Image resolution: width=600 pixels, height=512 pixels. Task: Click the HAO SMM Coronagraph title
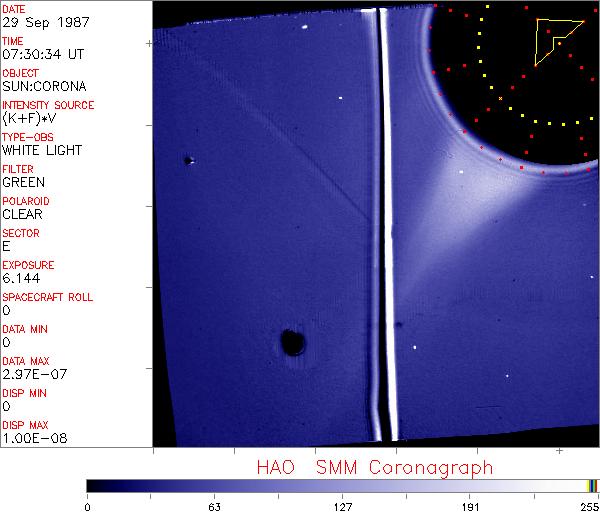pyautogui.click(x=375, y=468)
